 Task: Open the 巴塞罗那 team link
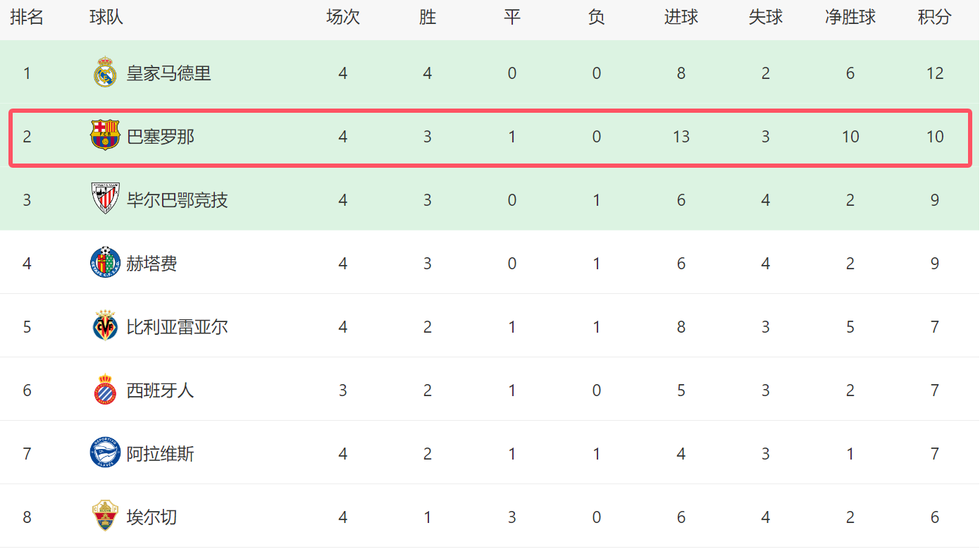(161, 137)
